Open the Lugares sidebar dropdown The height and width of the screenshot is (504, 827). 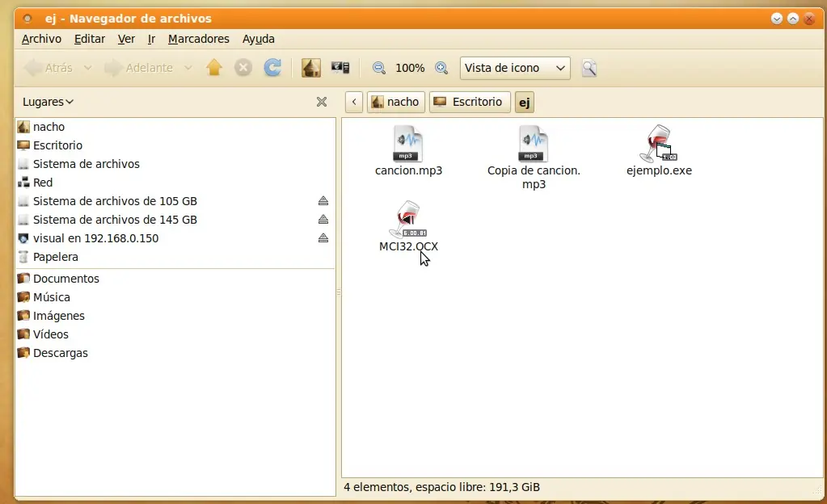pos(48,102)
